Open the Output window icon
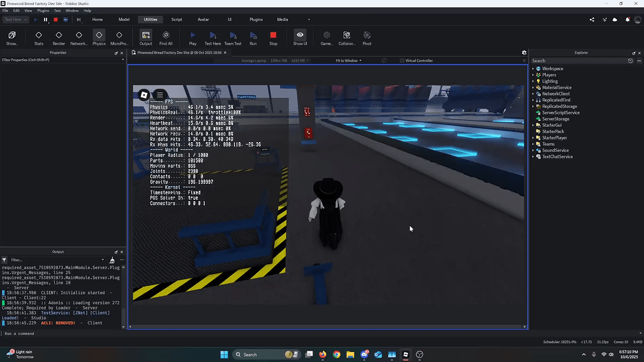 [x=145, y=36]
